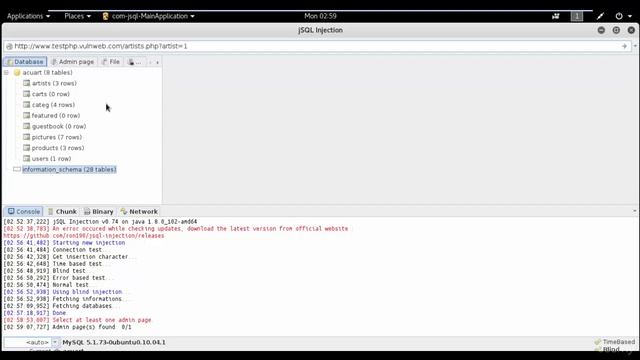This screenshot has height=360, width=640.
Task: Switch to the Chunk tab
Action: point(62,211)
